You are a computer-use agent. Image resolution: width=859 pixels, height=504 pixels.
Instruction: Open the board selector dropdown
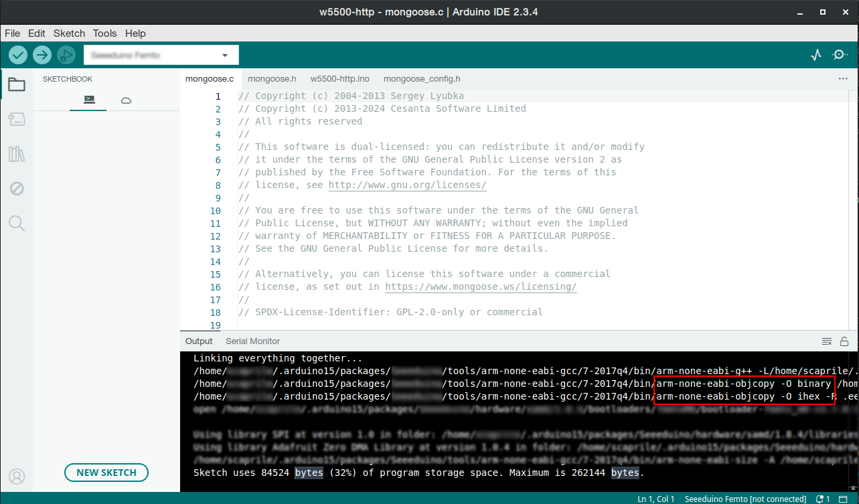[x=161, y=55]
